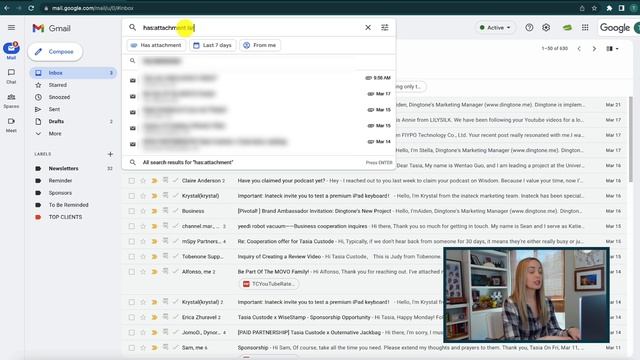Open the TOP CLIENTS label
Screen dimensions: 640x360
[65, 217]
